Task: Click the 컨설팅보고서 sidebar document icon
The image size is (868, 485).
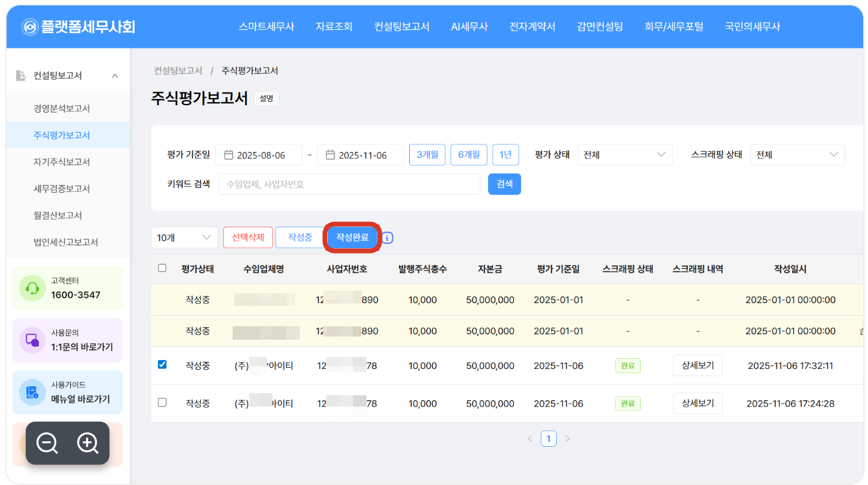Action: coord(21,75)
